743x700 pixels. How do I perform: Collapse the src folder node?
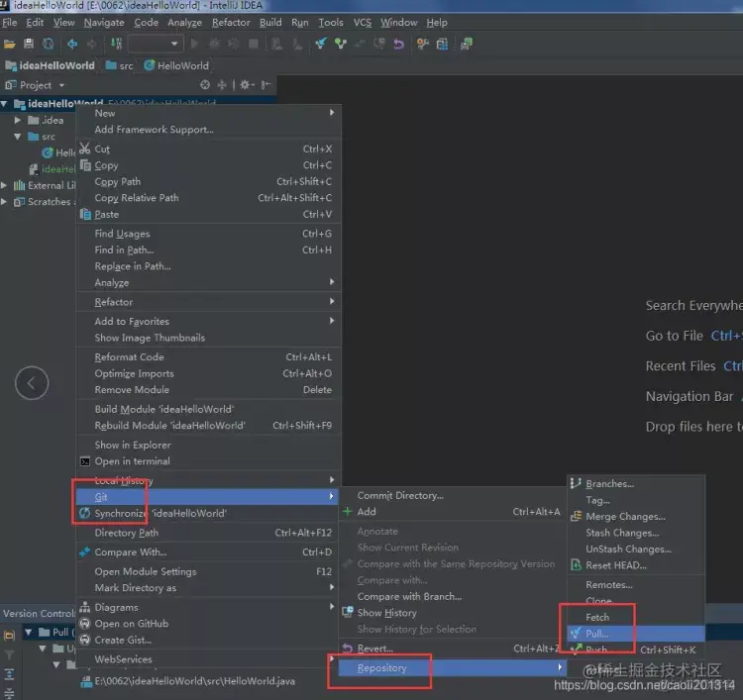18,137
